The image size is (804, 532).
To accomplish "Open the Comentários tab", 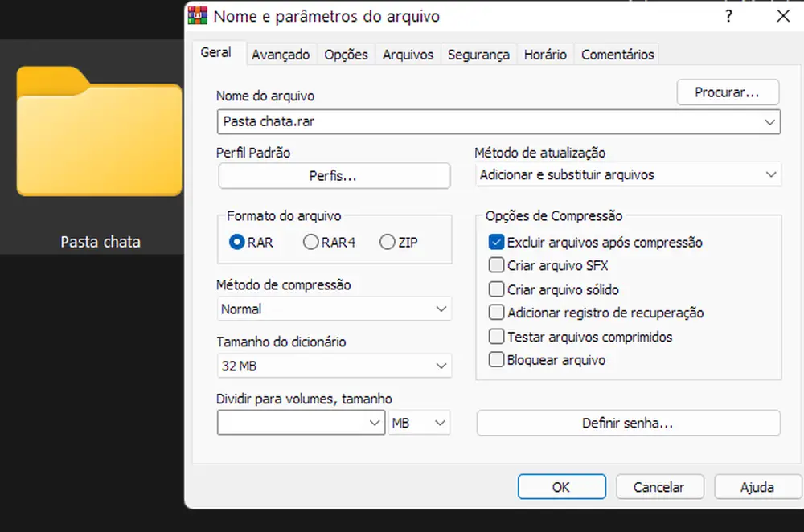I will 617,54.
